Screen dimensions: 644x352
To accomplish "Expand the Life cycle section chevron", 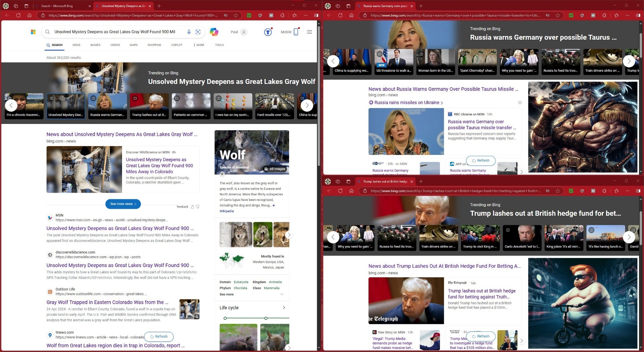I will [284, 307].
